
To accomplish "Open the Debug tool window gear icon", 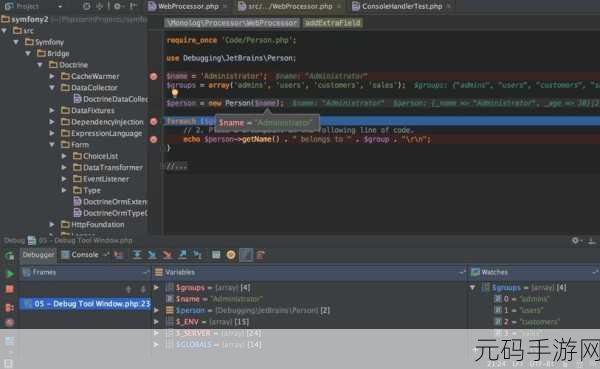I will [x=576, y=241].
